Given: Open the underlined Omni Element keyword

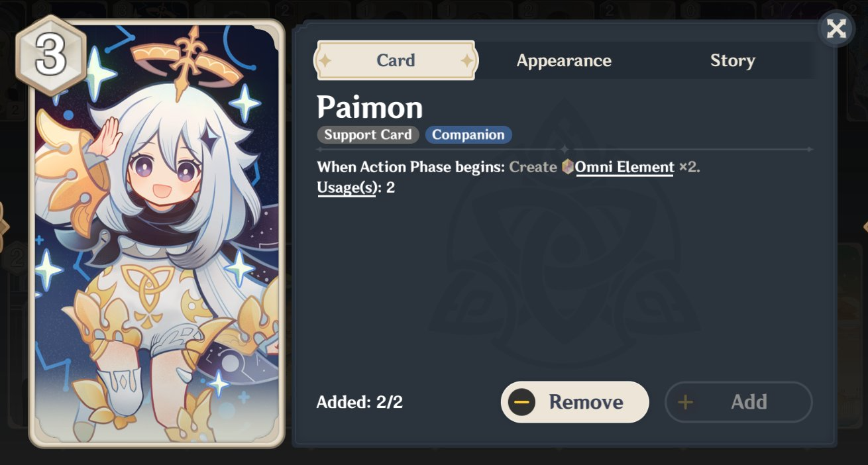Looking at the screenshot, I should tap(624, 168).
